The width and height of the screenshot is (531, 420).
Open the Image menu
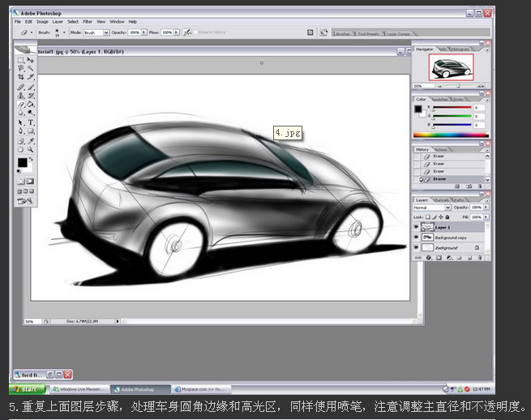(x=42, y=22)
